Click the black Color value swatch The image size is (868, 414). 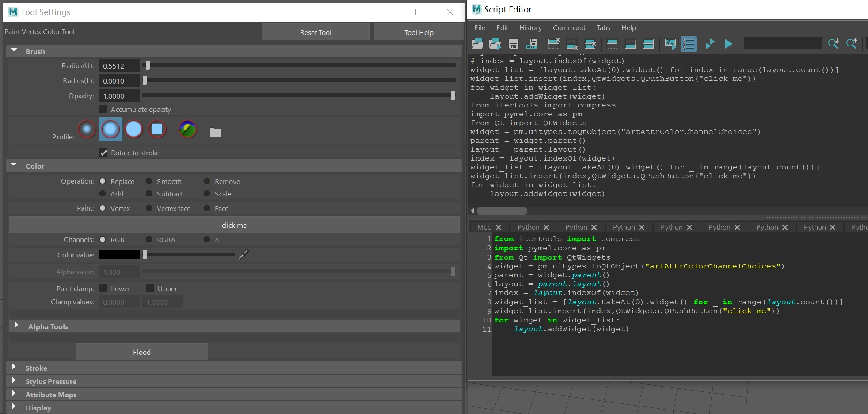coord(119,254)
